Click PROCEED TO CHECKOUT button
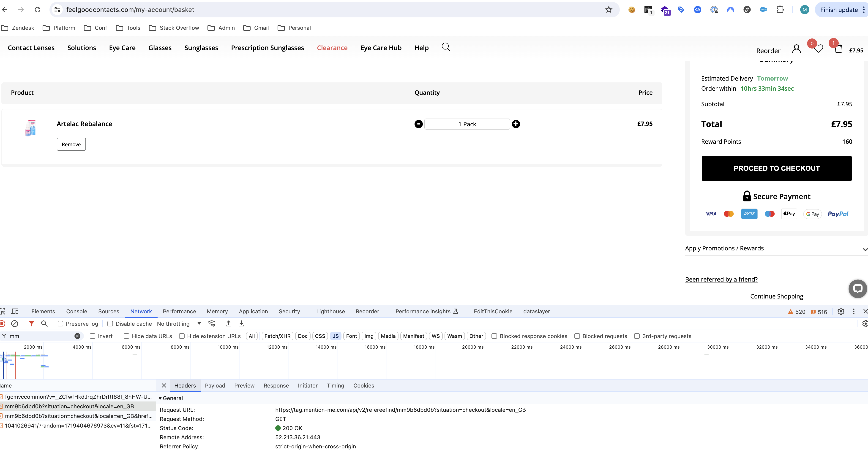 click(777, 168)
